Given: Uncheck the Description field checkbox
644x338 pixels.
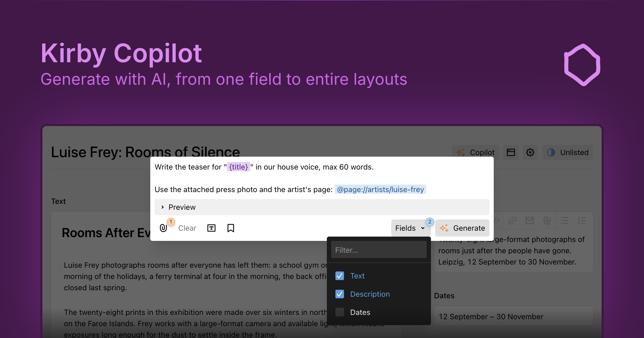Looking at the screenshot, I should 340,294.
